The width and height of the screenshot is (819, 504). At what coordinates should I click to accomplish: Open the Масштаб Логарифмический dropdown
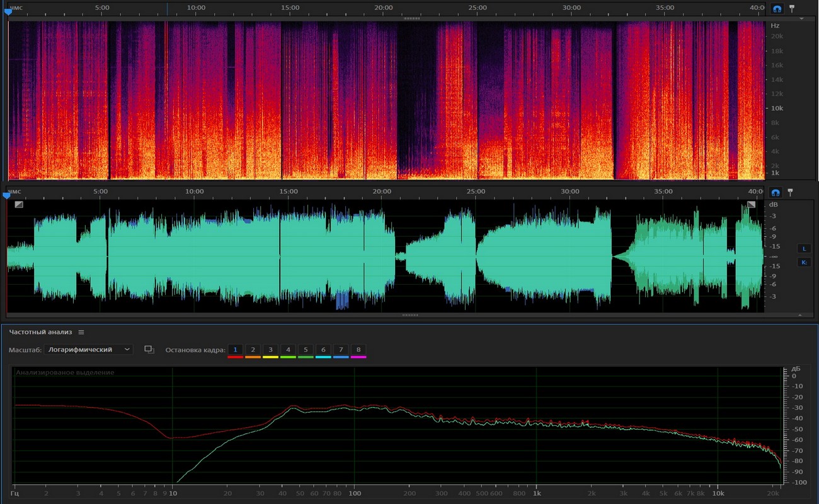pyautogui.click(x=89, y=350)
